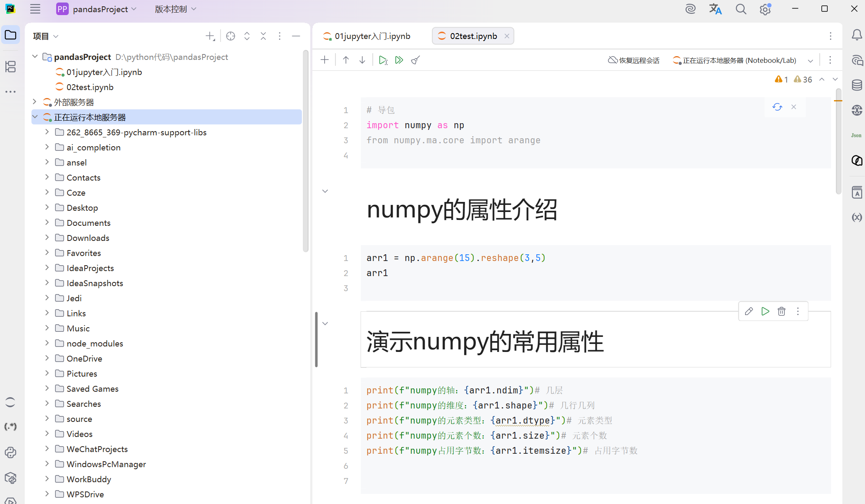The width and height of the screenshot is (865, 504).
Task: Open Search Everywhere magnifier
Action: pos(741,9)
